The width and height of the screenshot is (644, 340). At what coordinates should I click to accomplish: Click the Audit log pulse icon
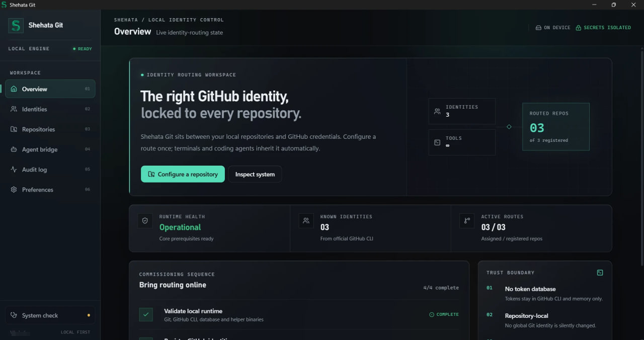14,169
